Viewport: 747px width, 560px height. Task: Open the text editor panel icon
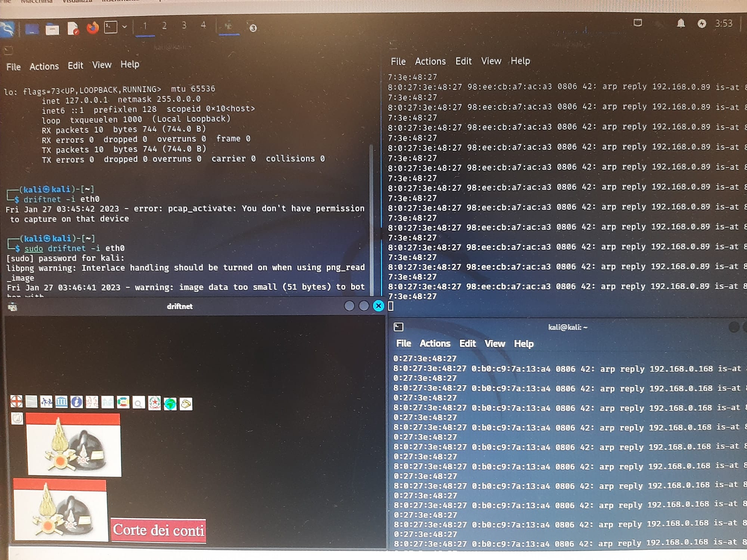click(73, 28)
